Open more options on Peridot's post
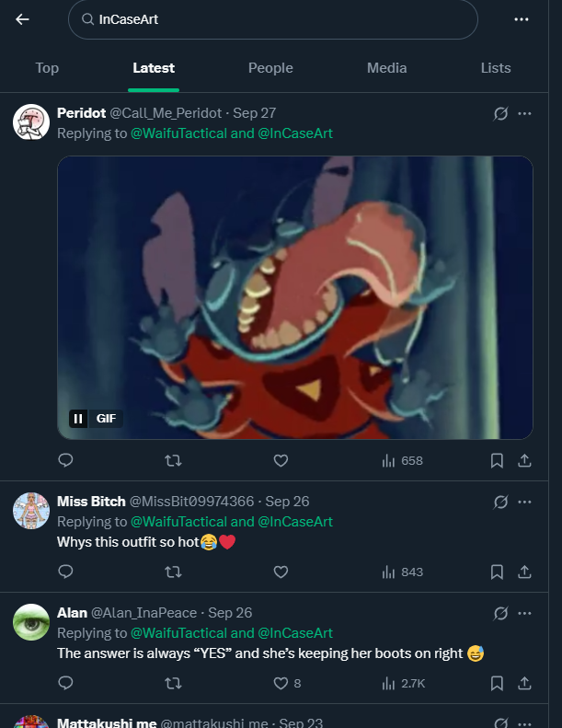562x728 pixels. pyautogui.click(x=525, y=113)
